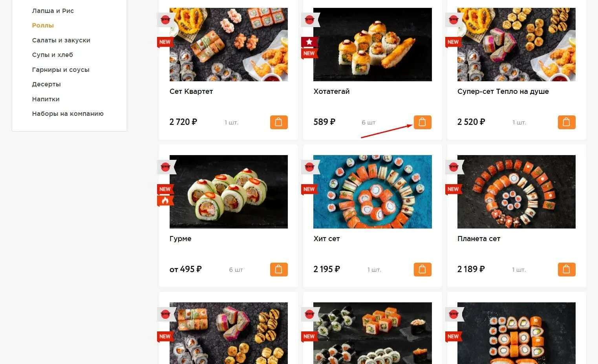Open Наборы на компанию category
This screenshot has height=364, width=598.
pyautogui.click(x=68, y=113)
